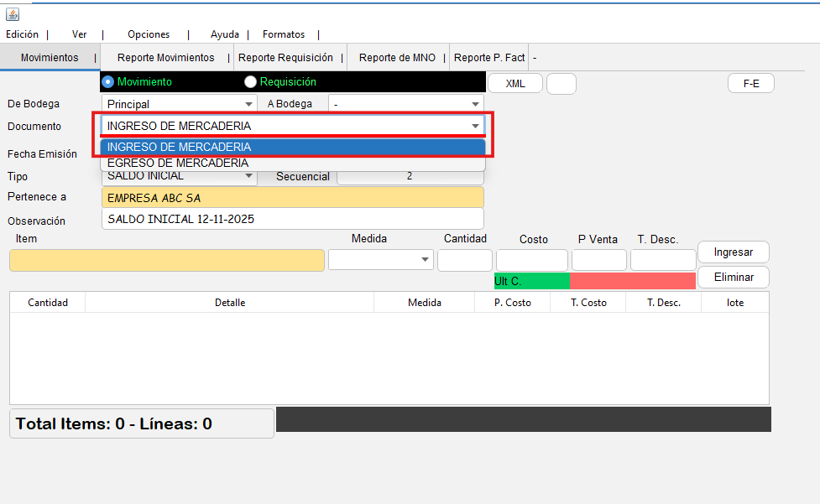Click the blank button beside XML
The image size is (820, 504).
[561, 84]
